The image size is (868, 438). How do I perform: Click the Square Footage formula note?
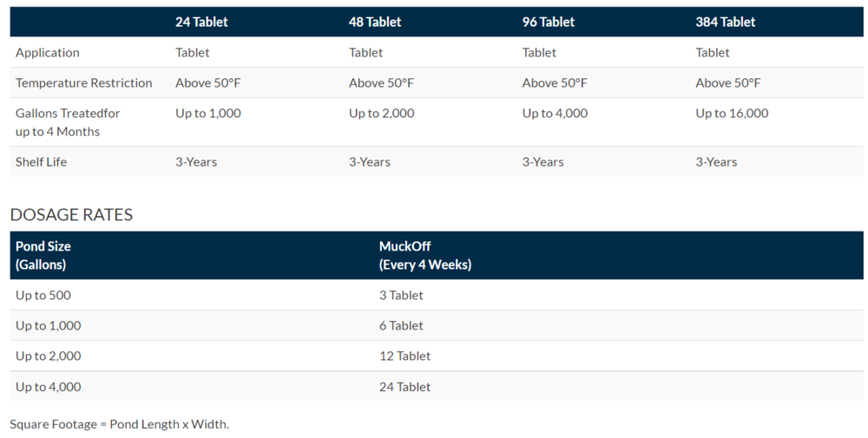(x=120, y=424)
